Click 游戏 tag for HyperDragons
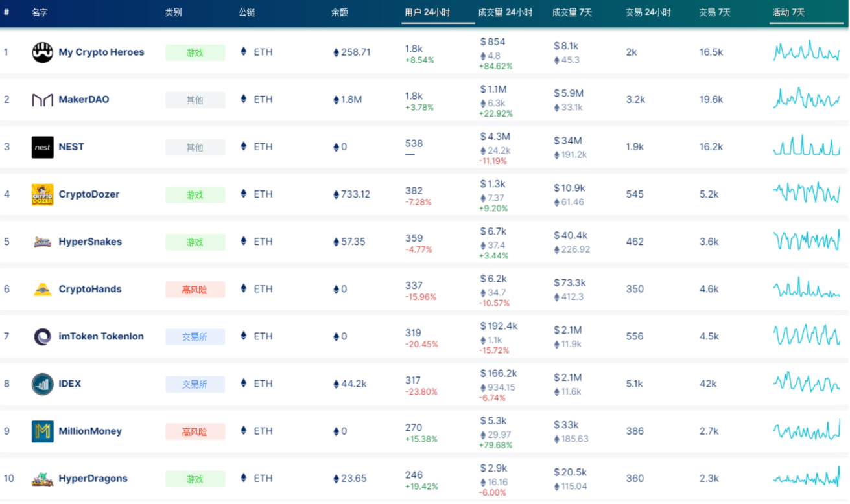This screenshot has height=504, width=850. tap(195, 479)
